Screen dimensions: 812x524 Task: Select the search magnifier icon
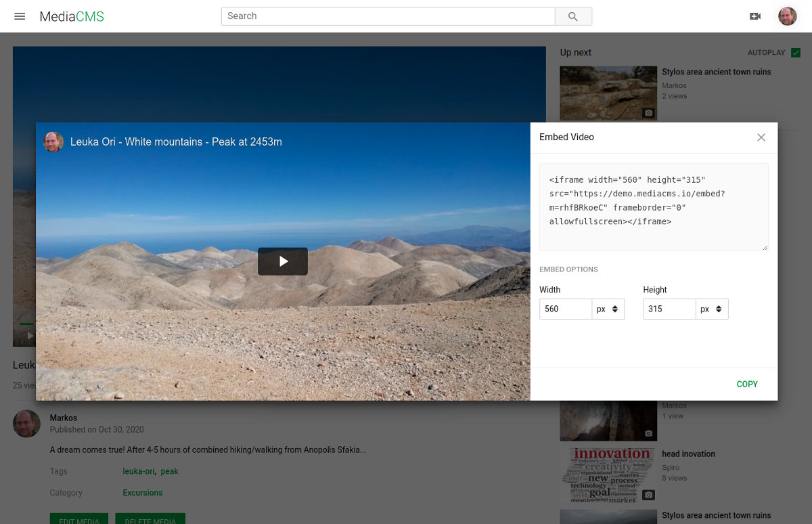573,16
